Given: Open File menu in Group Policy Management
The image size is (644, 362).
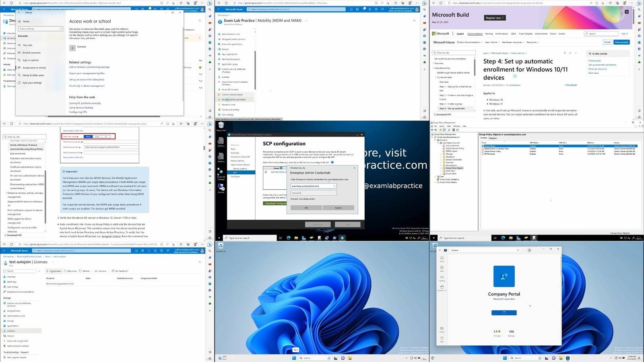Looking at the screenshot, I should pyautogui.click(x=436, y=126).
